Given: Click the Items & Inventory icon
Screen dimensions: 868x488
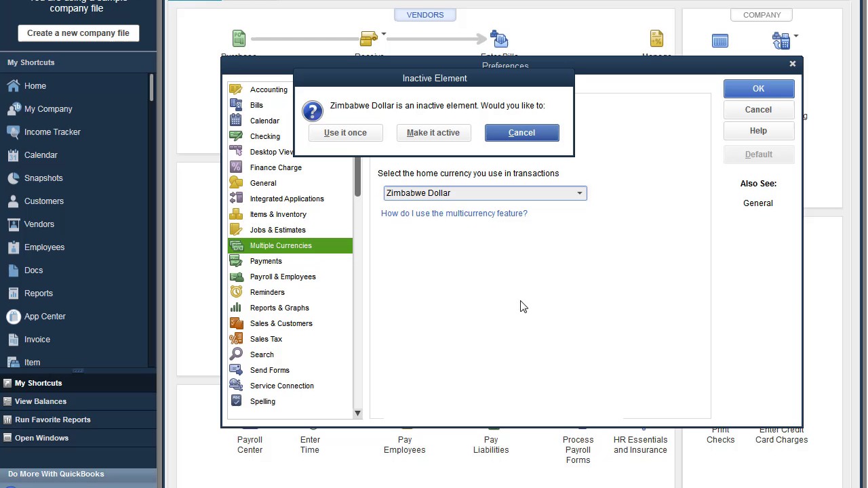Looking at the screenshot, I should [236, 214].
